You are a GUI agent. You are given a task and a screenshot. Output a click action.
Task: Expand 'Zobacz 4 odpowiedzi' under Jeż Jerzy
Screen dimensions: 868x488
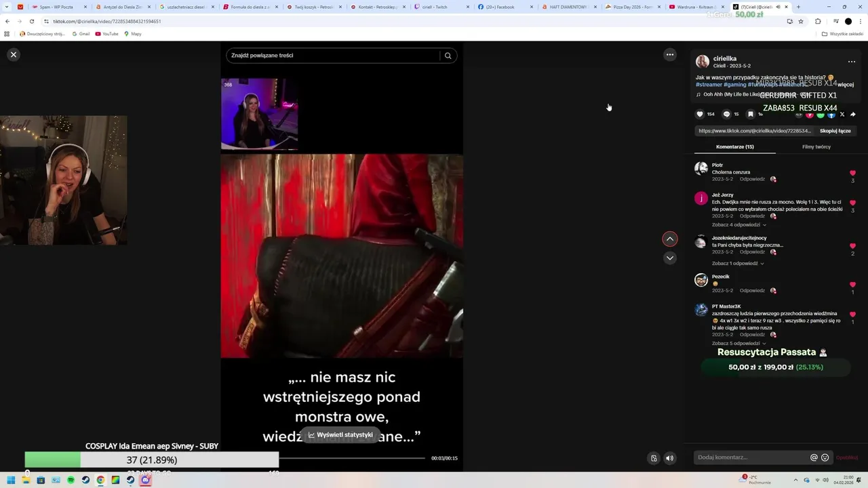(x=738, y=224)
